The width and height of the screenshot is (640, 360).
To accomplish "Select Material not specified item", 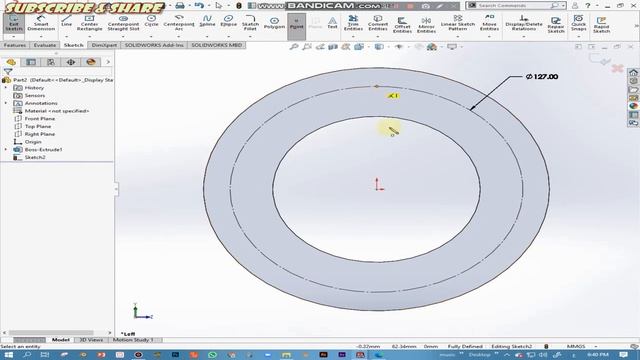I will click(x=57, y=111).
